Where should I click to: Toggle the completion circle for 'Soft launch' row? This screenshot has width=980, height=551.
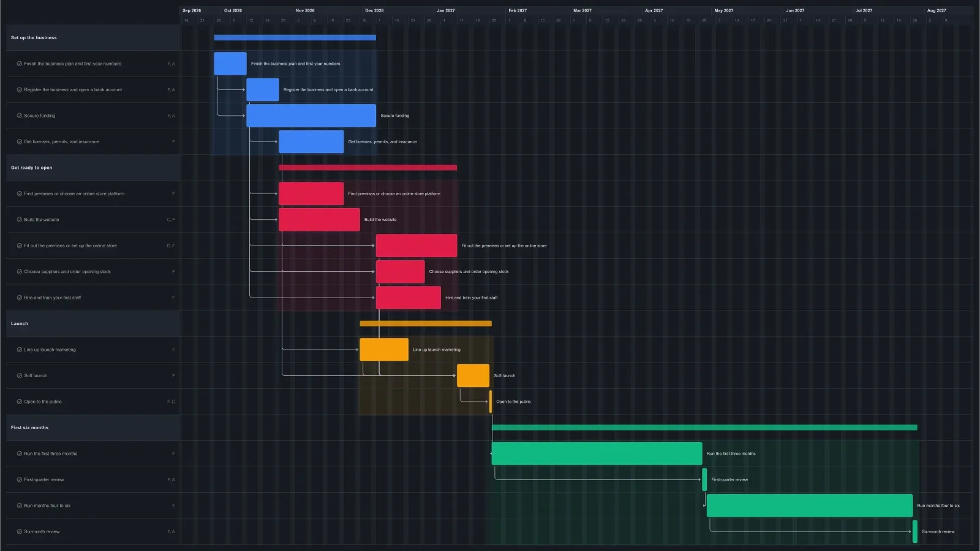[x=19, y=376]
